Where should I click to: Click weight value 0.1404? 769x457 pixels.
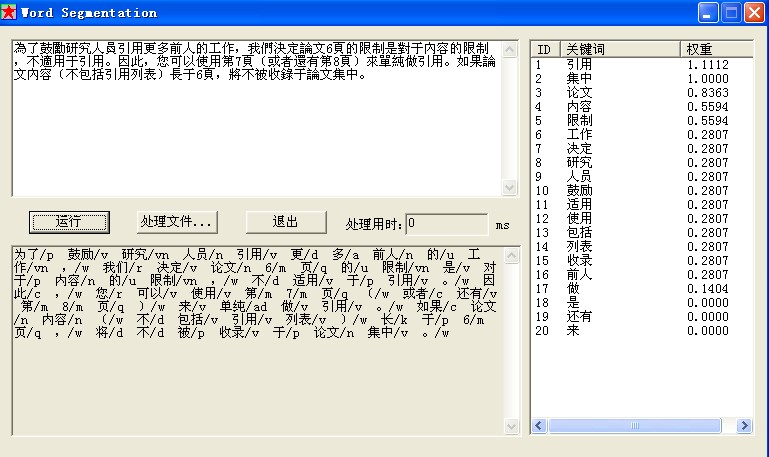coord(708,288)
